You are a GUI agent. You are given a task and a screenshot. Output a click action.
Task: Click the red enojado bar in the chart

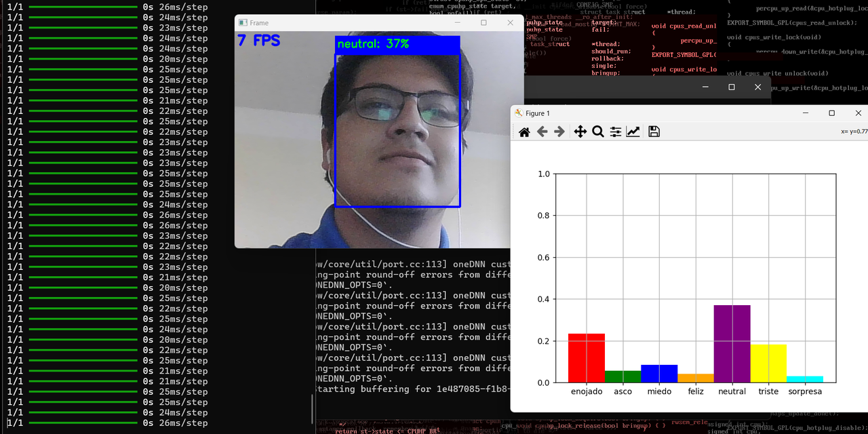pos(587,358)
